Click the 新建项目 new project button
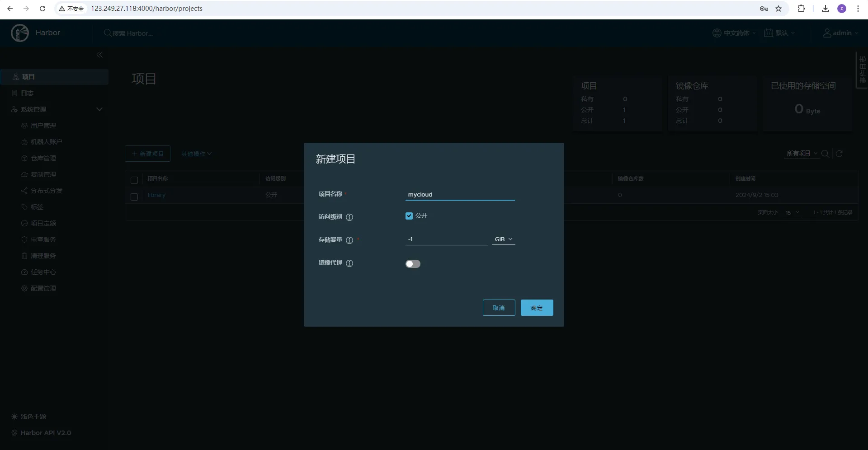 click(x=147, y=154)
